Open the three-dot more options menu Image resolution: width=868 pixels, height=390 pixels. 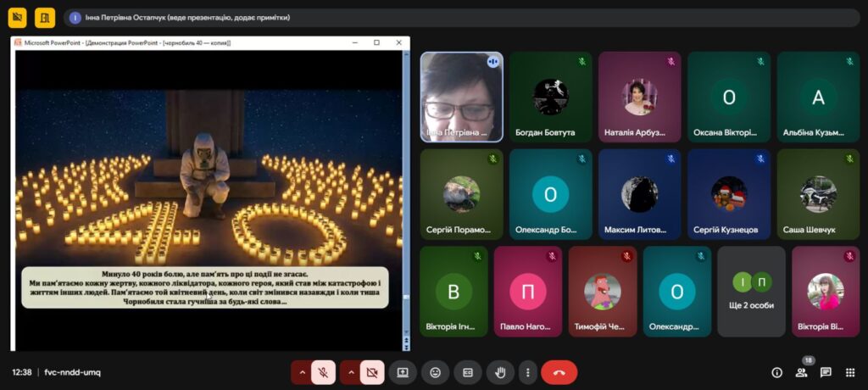[x=528, y=372]
